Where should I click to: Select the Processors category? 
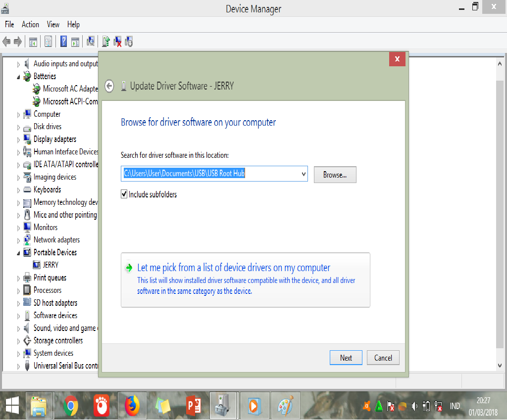48,290
